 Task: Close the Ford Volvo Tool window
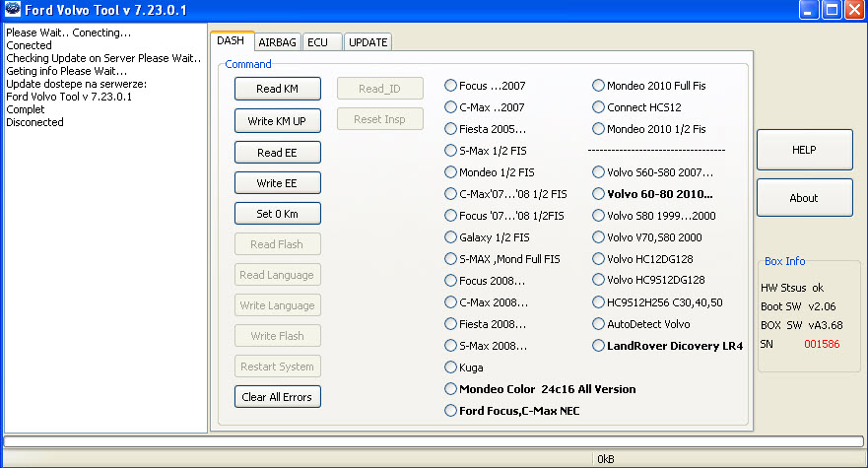coord(854,10)
